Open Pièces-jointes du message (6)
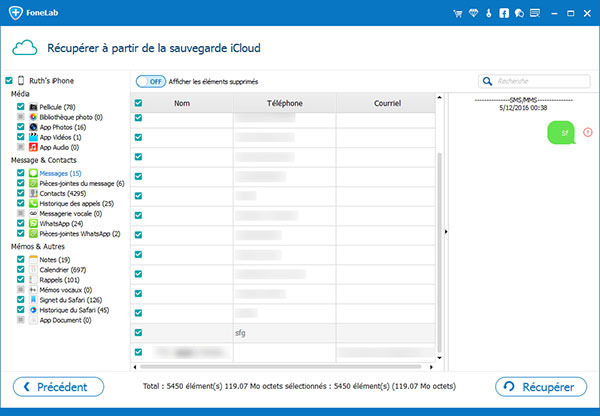Image resolution: width=600 pixels, height=416 pixels. point(82,183)
